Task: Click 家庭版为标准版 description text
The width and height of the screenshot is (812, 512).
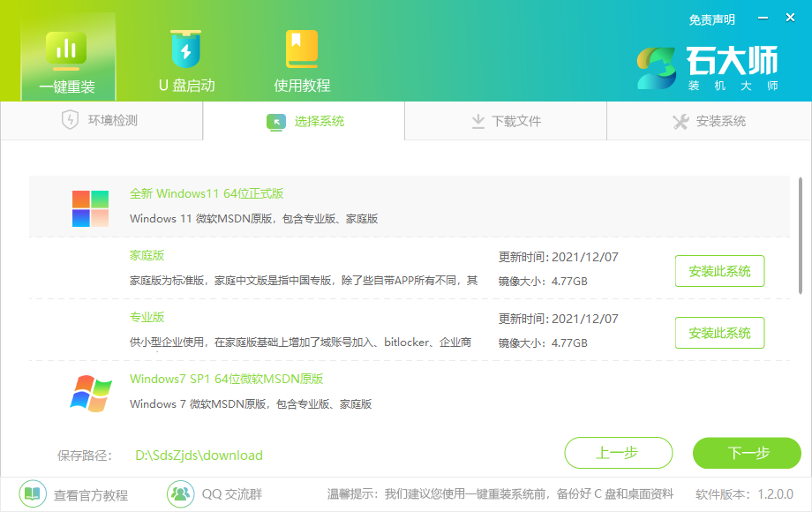Action: [x=304, y=281]
